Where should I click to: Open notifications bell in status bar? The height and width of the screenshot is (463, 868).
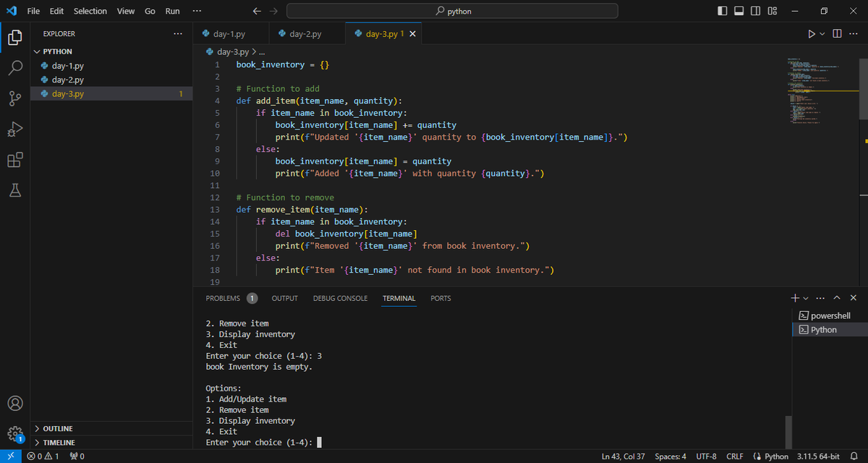[x=854, y=456]
